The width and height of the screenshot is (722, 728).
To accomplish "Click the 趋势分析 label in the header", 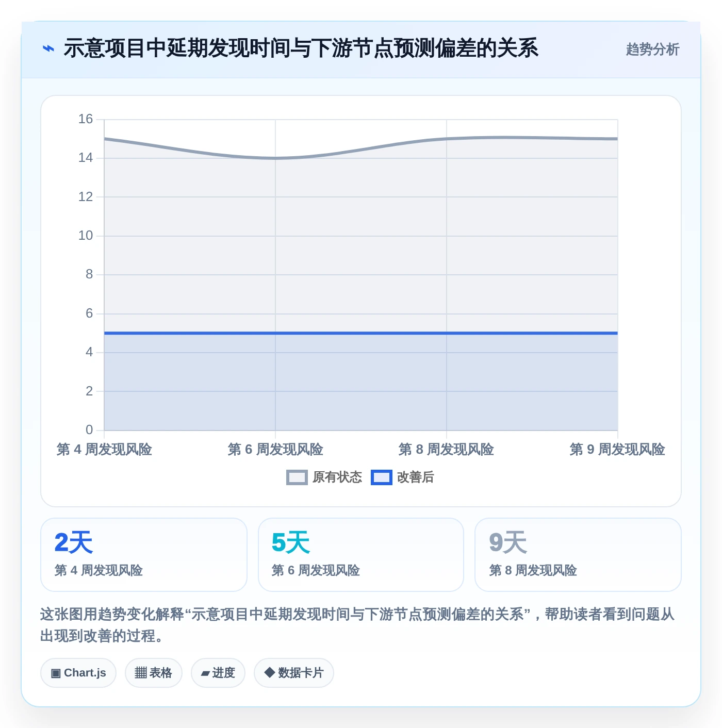I will [x=652, y=49].
